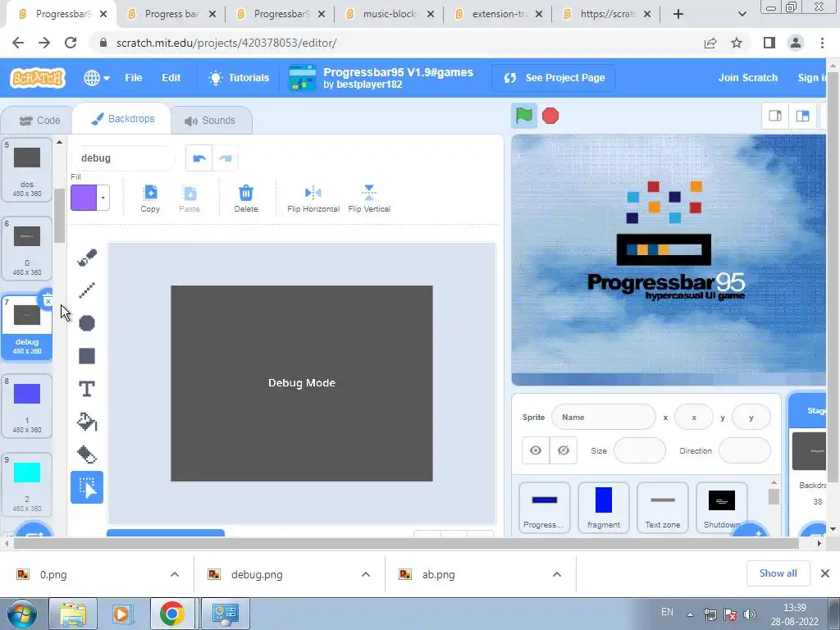Open the File menu
Screen dimensions: 840x630
coord(134,78)
